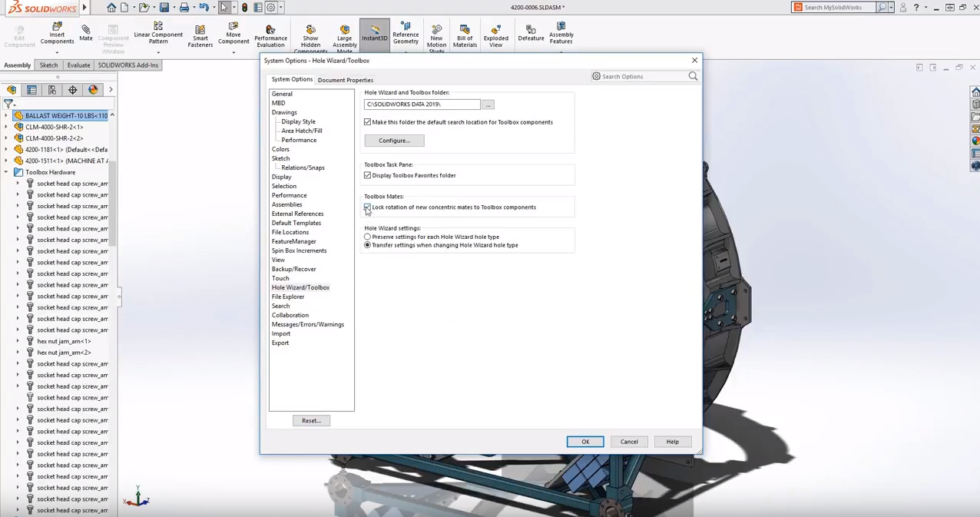This screenshot has height=517, width=980.
Task: Collapse the Toolbox Hardware folder
Action: coord(6,172)
